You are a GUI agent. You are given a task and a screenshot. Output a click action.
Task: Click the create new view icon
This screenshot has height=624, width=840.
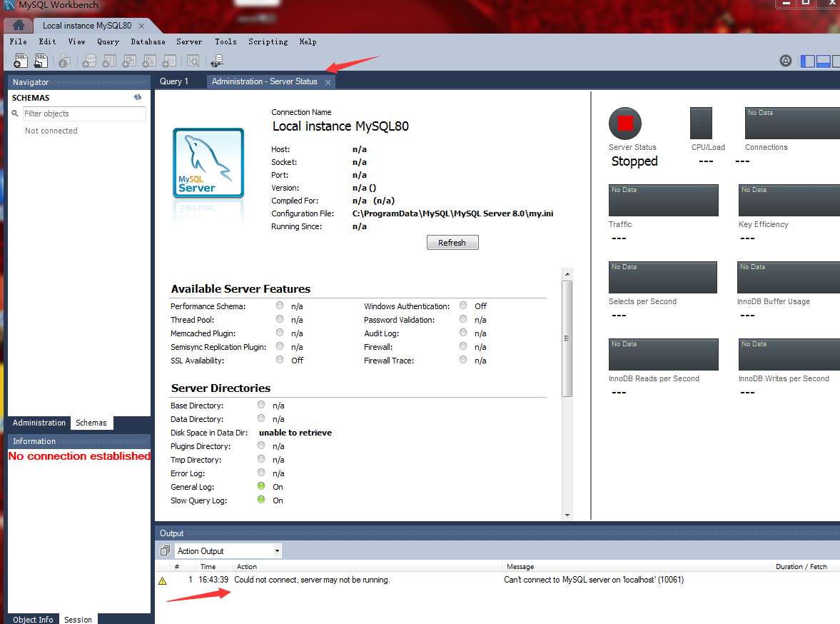(129, 61)
